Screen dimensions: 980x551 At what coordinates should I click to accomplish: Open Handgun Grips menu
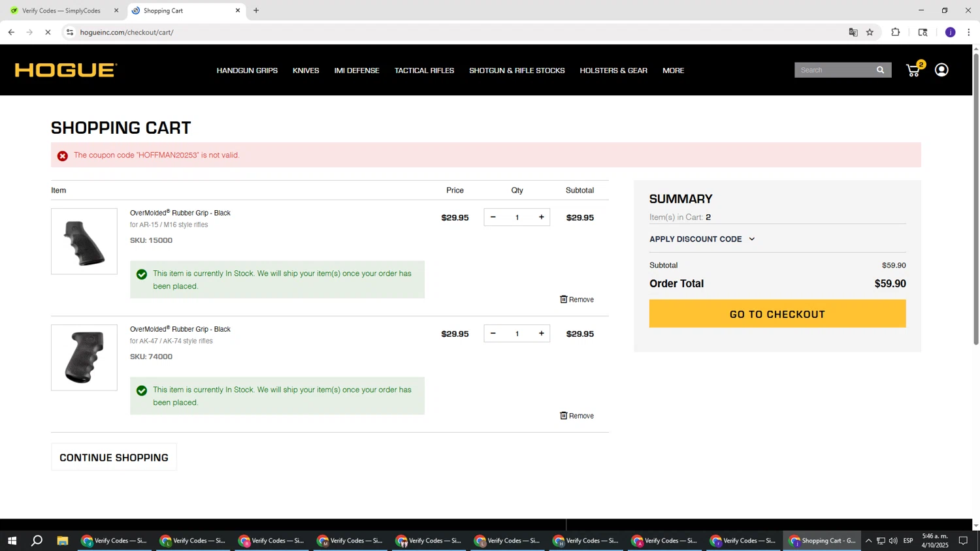coord(247,71)
